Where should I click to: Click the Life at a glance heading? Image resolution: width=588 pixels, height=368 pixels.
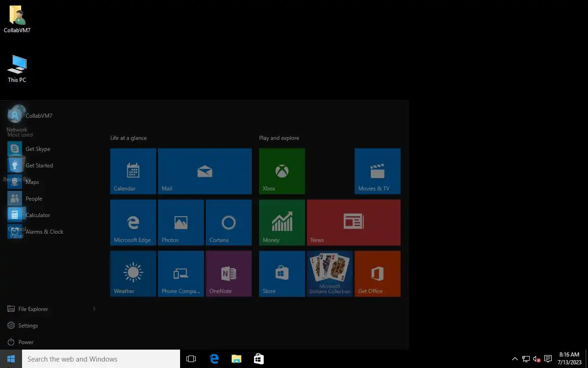coord(129,138)
